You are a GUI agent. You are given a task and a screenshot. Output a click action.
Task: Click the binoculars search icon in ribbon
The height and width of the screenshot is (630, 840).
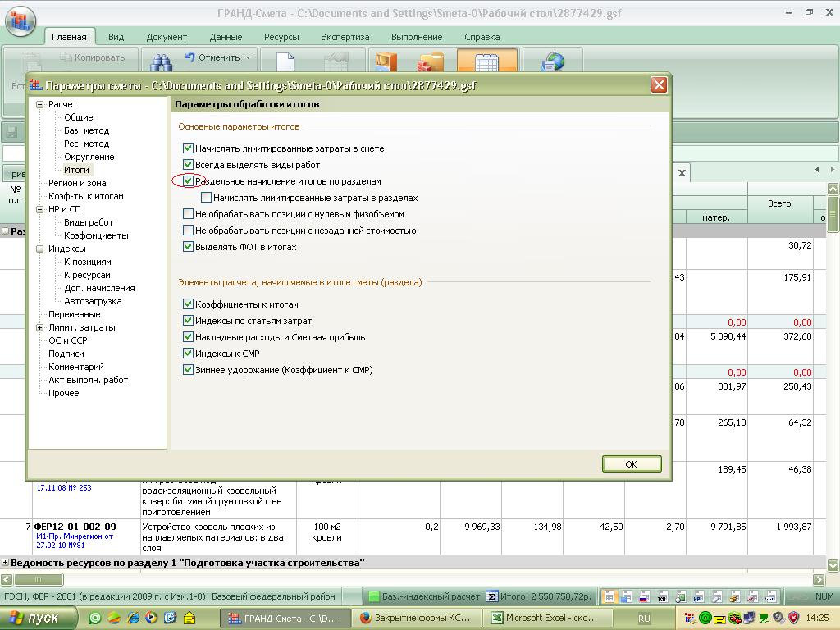coord(161,62)
